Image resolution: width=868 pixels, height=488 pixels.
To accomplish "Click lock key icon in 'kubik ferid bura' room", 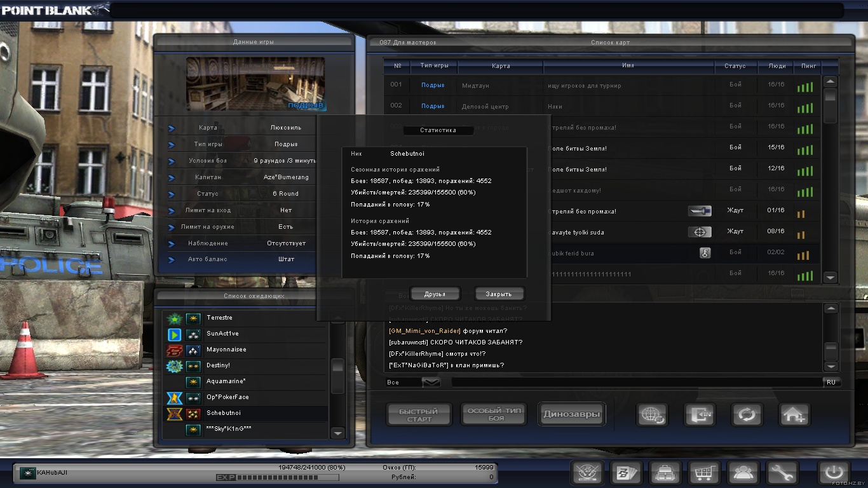I will coord(705,253).
